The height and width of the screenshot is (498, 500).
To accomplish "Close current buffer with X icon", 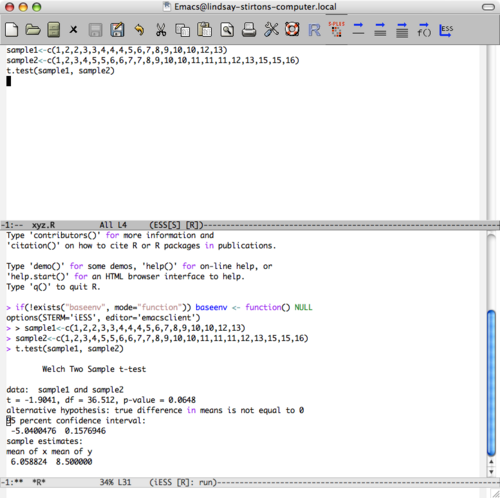I will 73,30.
